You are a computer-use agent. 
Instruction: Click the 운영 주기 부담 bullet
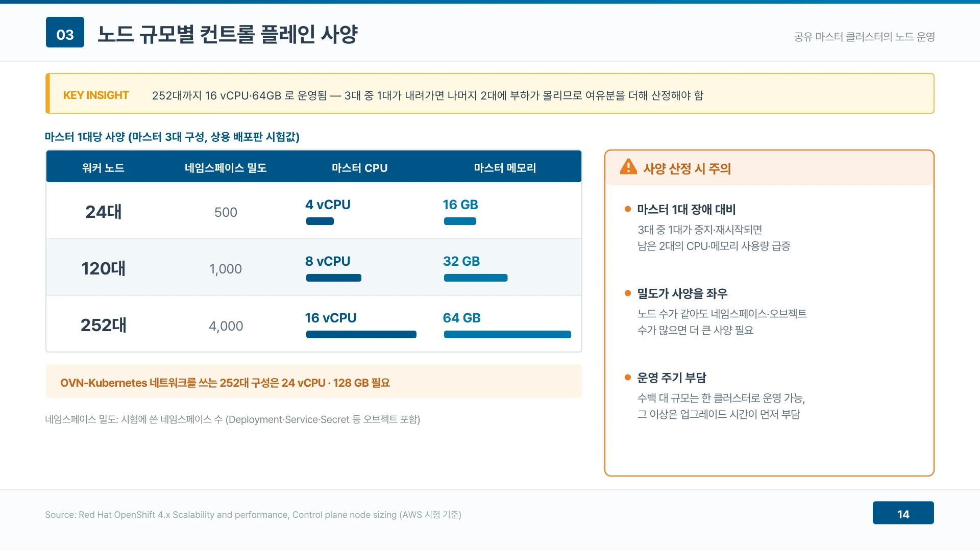[672, 378]
